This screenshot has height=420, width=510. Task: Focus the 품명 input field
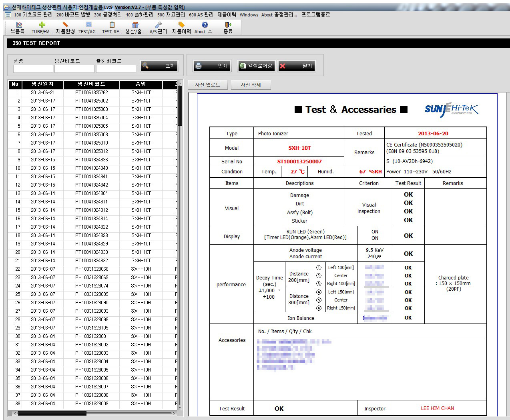coord(33,69)
